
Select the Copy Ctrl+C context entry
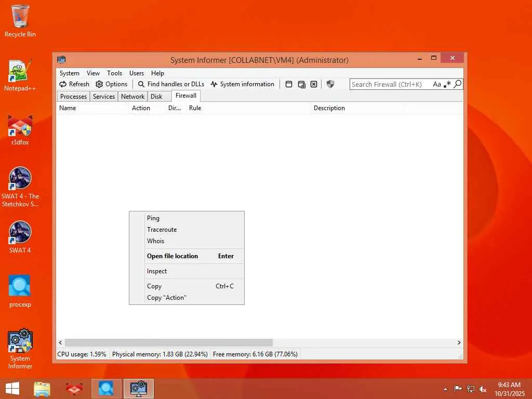(x=187, y=286)
